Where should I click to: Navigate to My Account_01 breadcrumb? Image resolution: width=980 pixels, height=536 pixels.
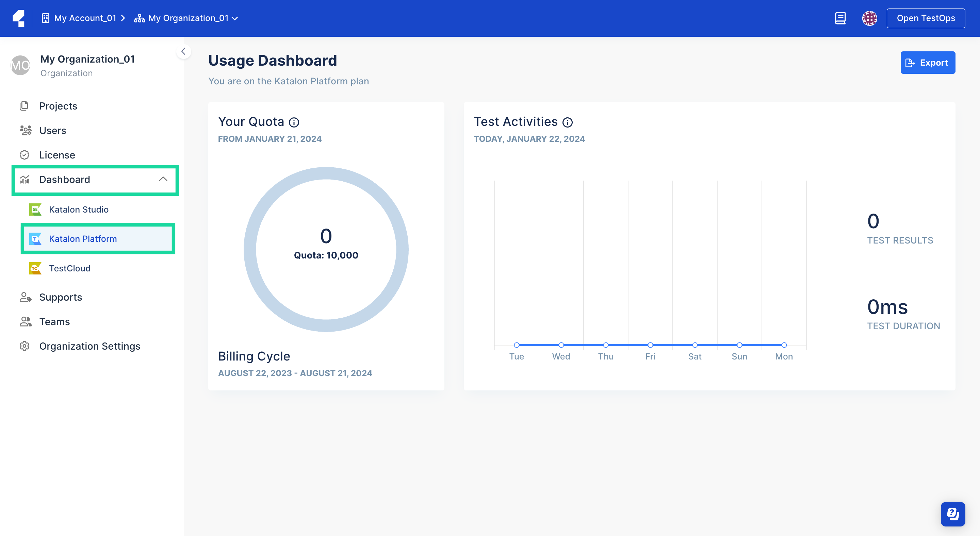coord(84,18)
